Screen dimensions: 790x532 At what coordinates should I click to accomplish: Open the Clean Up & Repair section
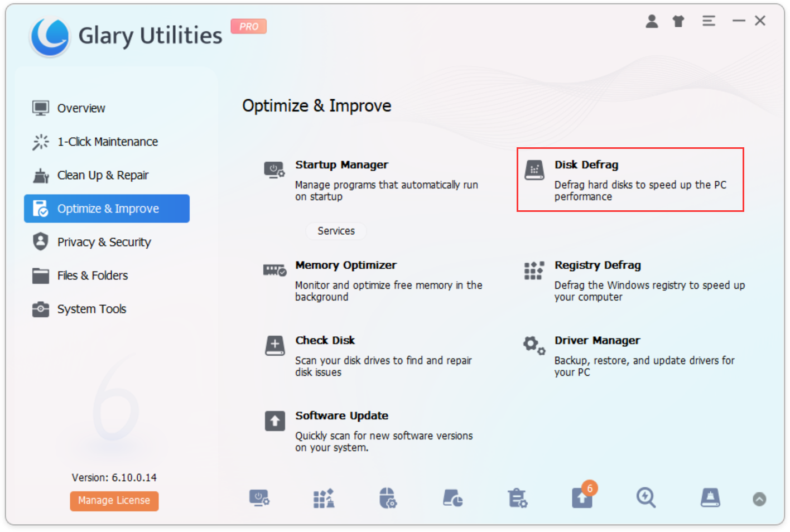coord(103,175)
